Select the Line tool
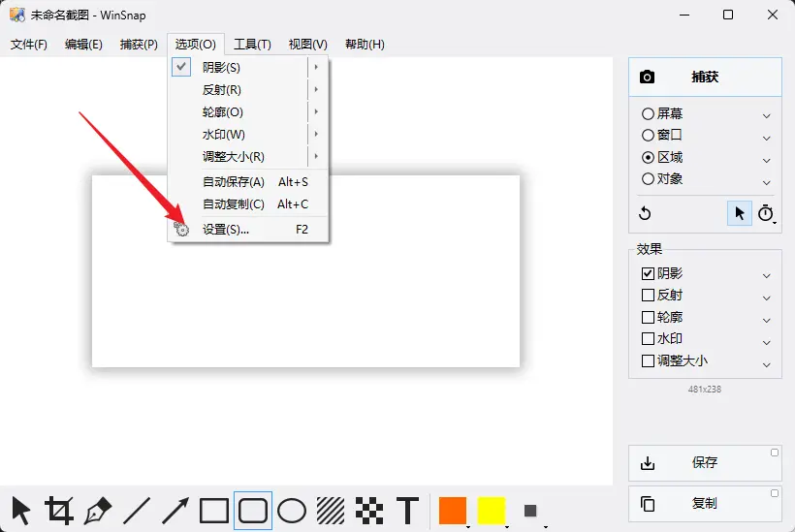The image size is (795, 532). (137, 511)
